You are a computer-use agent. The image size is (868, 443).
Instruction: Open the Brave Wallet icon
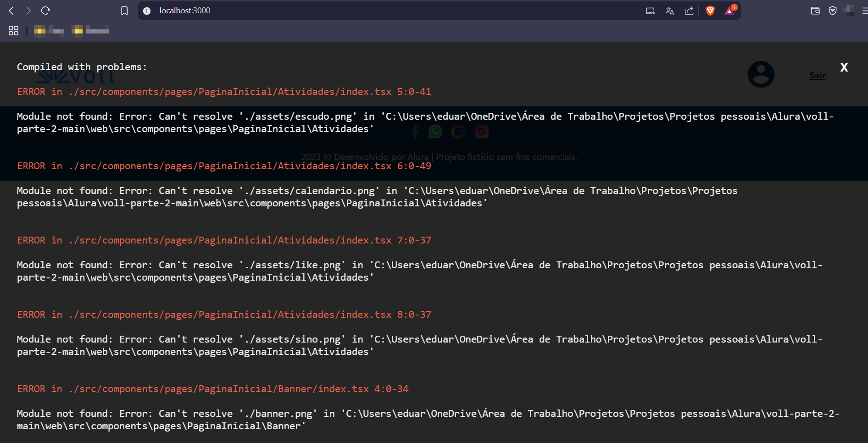(815, 11)
